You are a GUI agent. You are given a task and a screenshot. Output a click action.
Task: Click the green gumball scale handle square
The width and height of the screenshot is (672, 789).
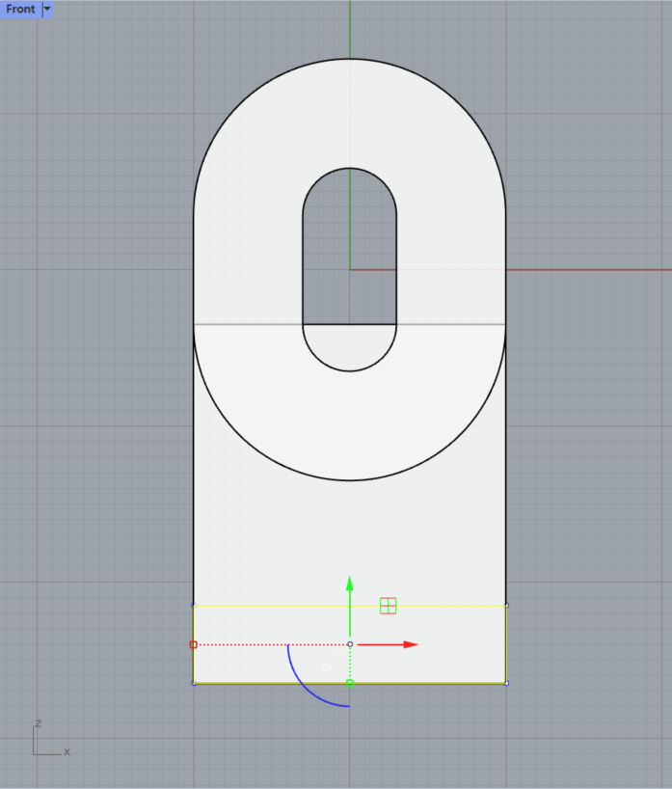(350, 683)
